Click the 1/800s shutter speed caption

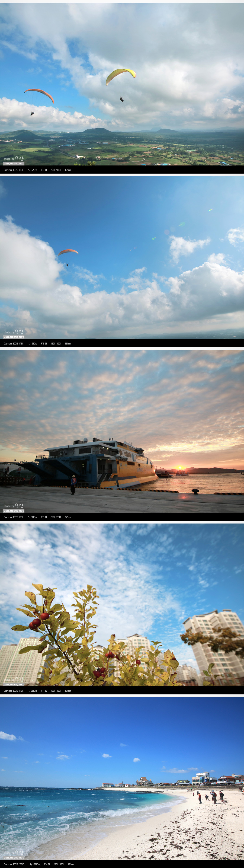click(32, 691)
